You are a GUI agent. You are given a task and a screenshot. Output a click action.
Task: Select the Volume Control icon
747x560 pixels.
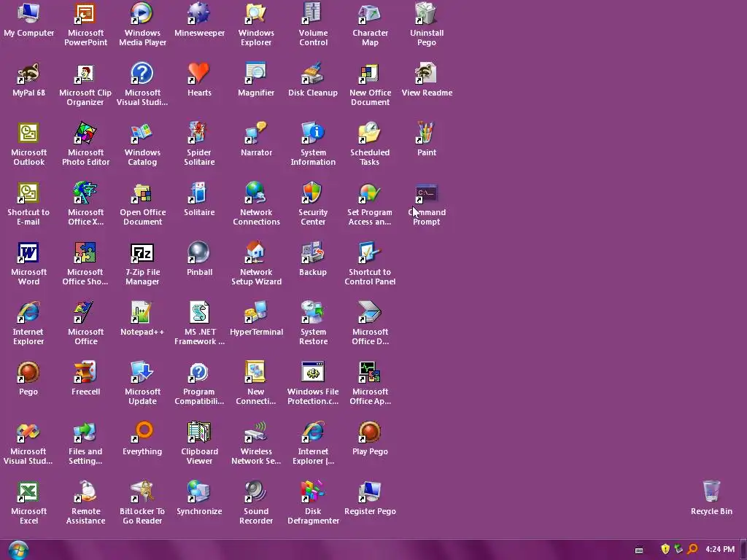pyautogui.click(x=313, y=14)
